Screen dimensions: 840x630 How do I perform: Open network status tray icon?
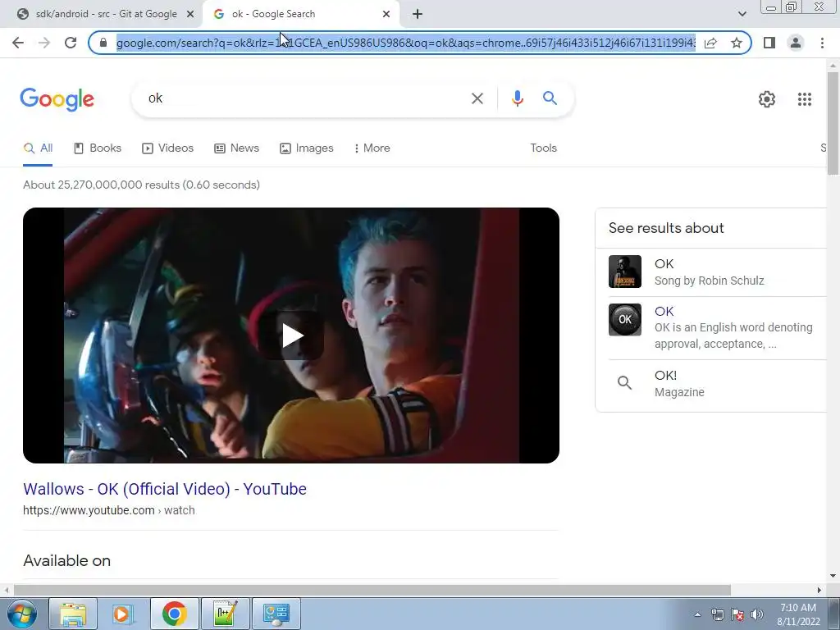[x=717, y=615]
